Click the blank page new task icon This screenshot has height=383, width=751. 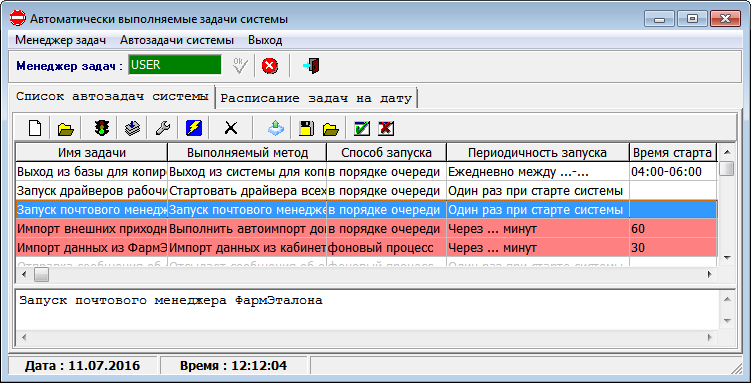tap(35, 128)
